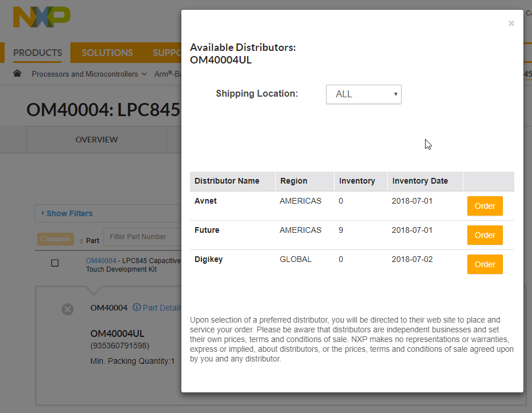Open the SOLUTIONS menu
Screen dimensions: 532x413
click(x=107, y=53)
